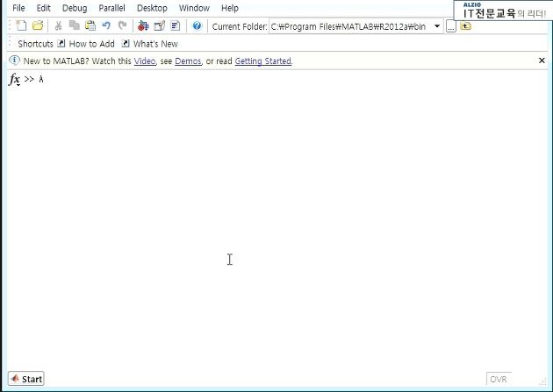This screenshot has height=392, width=553.
Task: Click the Open file folder icon
Action: pyautogui.click(x=38, y=25)
